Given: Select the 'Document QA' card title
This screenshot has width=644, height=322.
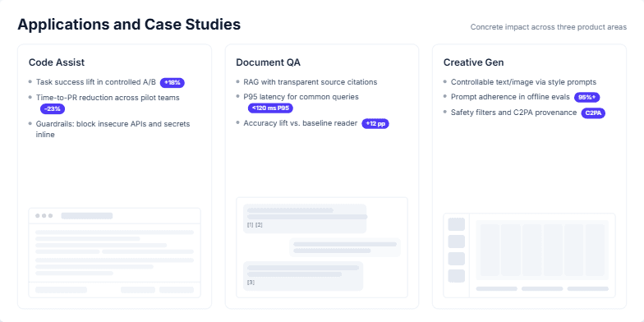Looking at the screenshot, I should pyautogui.click(x=268, y=62).
